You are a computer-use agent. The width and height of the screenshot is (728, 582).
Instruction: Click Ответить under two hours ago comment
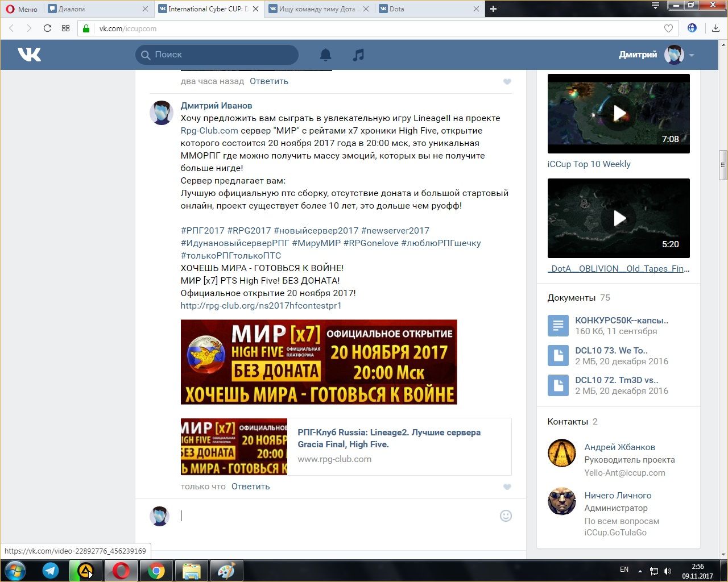coord(269,81)
